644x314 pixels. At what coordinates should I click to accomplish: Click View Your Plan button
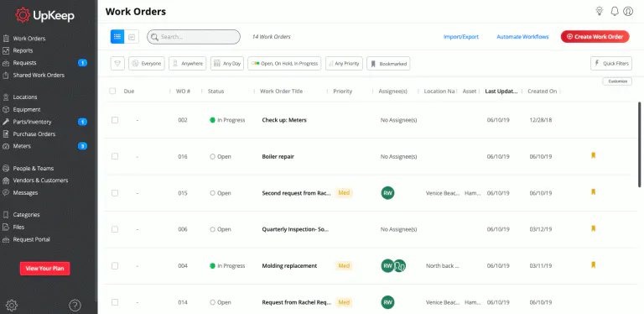click(44, 269)
